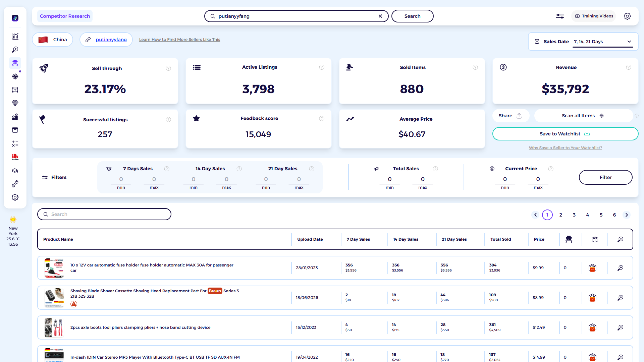This screenshot has height=362, width=644.
Task: Open the red AliExpress-style sidebar icon
Action: pyautogui.click(x=15, y=157)
